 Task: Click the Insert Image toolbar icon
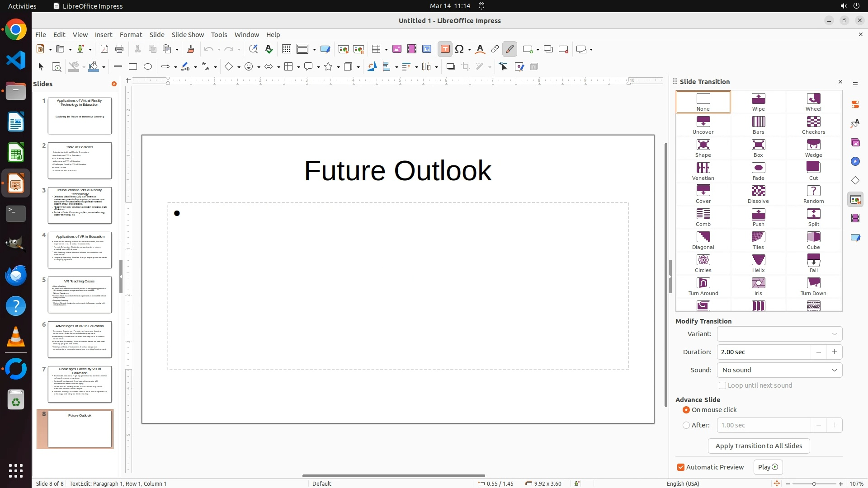pos(397,49)
